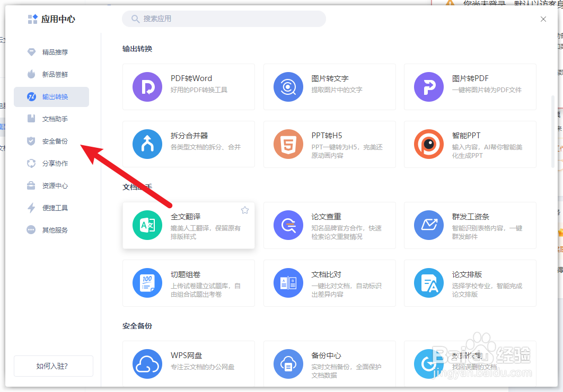Click the 拆分合并器 title text
This screenshot has height=392, width=563.
[x=189, y=136]
